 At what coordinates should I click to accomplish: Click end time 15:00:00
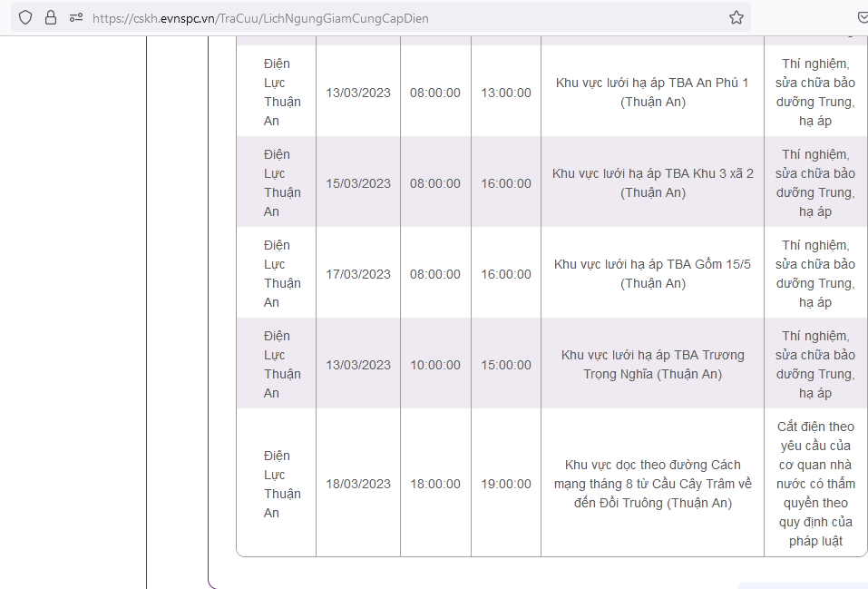tap(506, 365)
